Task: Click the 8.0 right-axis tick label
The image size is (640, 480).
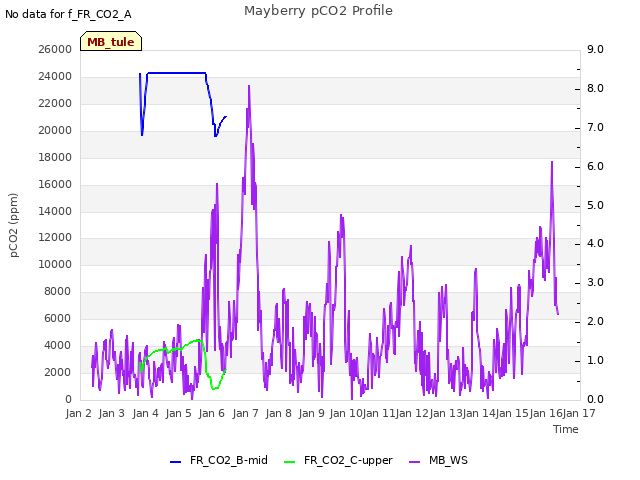Action: click(595, 89)
